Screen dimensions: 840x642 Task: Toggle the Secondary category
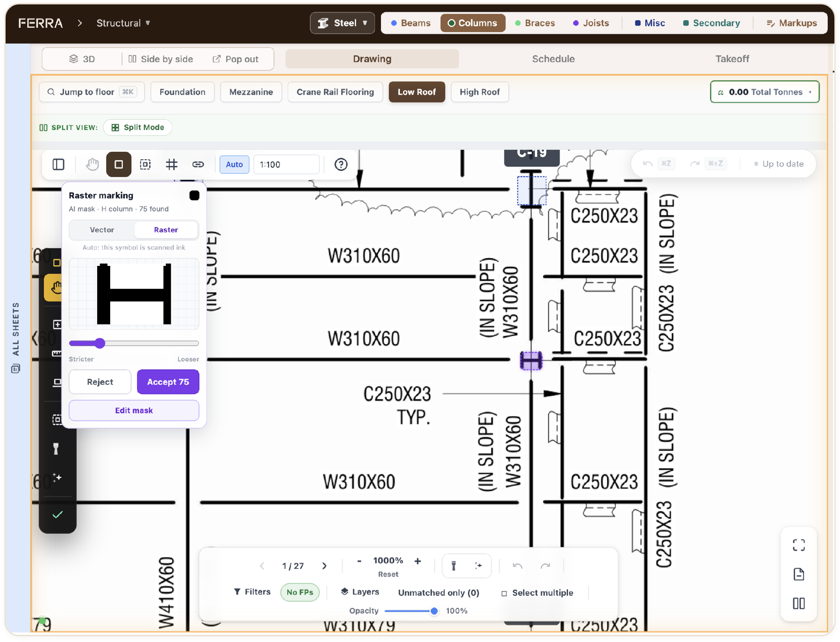711,23
